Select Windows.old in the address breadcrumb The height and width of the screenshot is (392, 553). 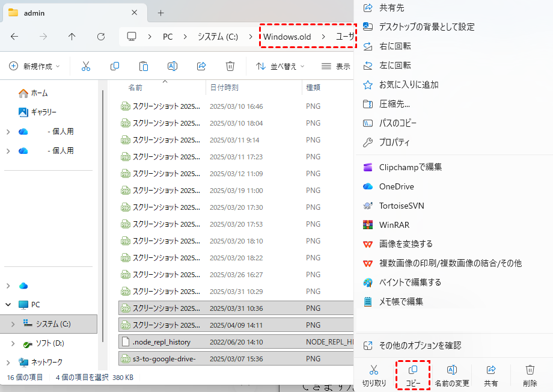click(289, 37)
